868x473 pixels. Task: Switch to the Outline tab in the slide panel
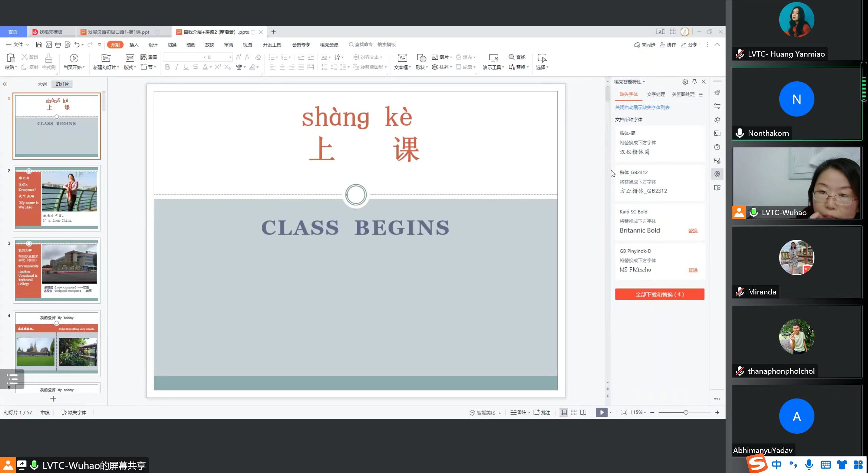42,84
